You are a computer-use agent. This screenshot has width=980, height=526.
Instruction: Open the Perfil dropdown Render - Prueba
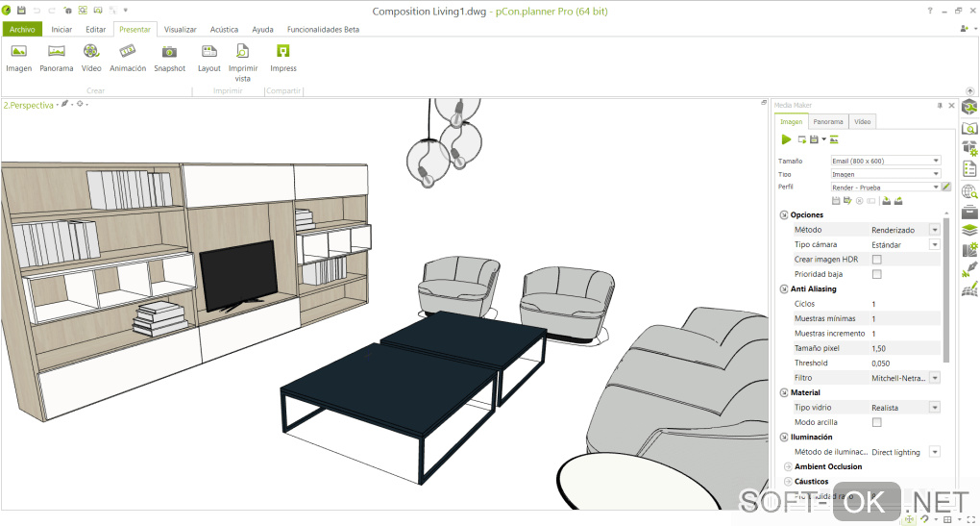point(885,187)
